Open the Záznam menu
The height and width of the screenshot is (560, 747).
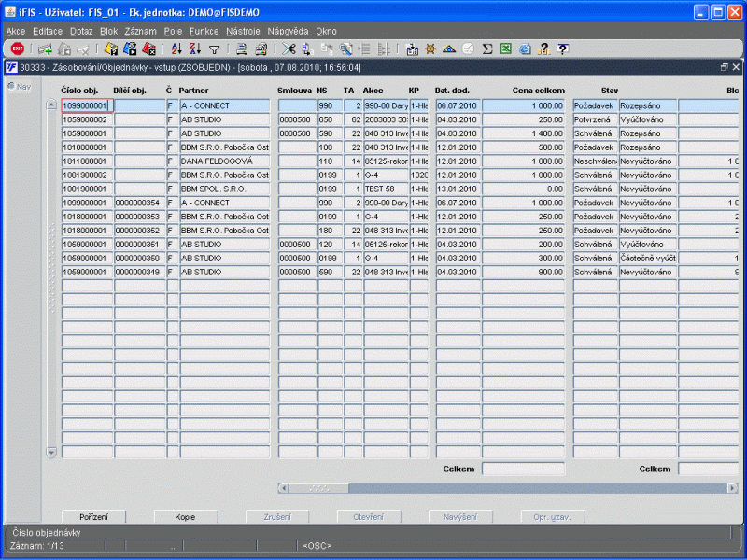coord(140,31)
